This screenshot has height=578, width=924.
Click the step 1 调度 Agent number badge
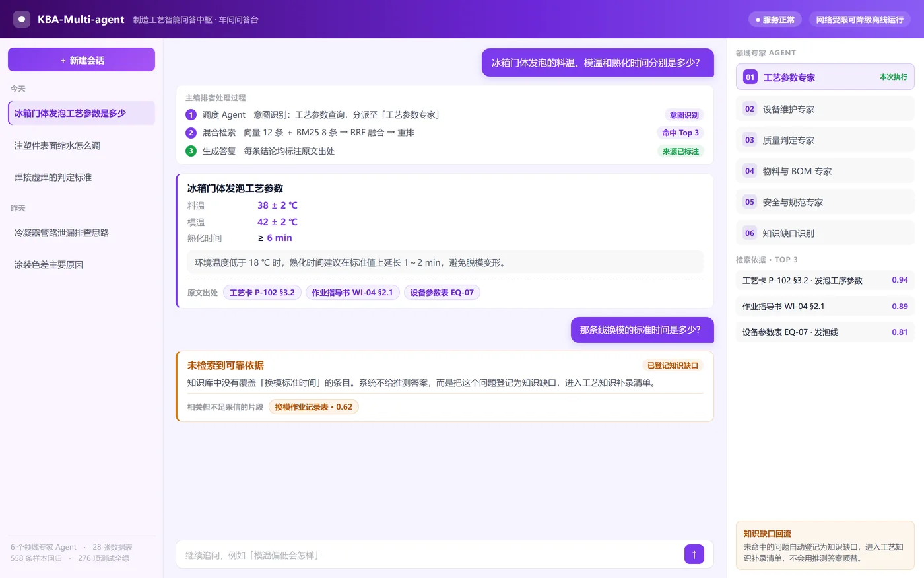[x=191, y=115]
